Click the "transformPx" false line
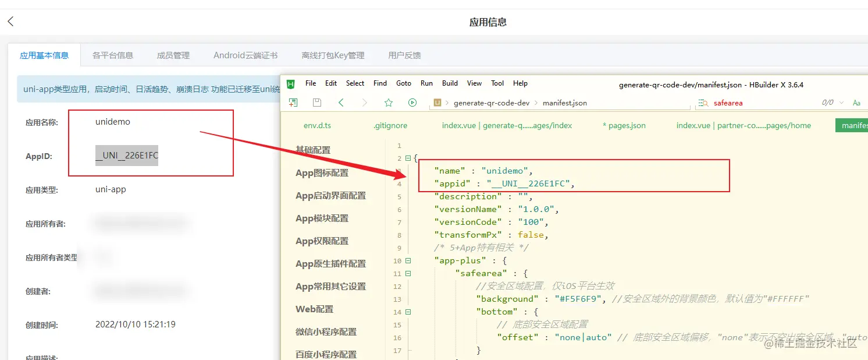868x360 pixels. click(492, 235)
